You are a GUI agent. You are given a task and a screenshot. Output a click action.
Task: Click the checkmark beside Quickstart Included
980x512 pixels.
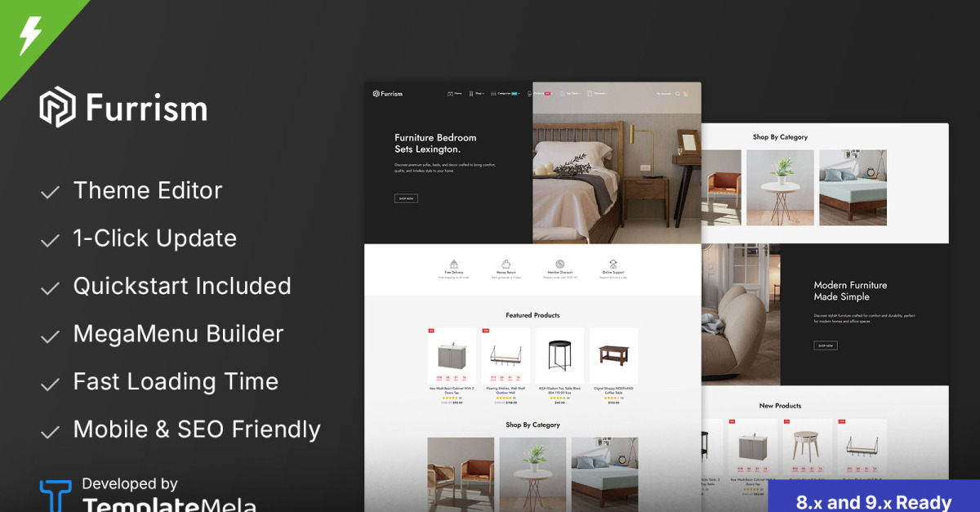click(x=50, y=288)
